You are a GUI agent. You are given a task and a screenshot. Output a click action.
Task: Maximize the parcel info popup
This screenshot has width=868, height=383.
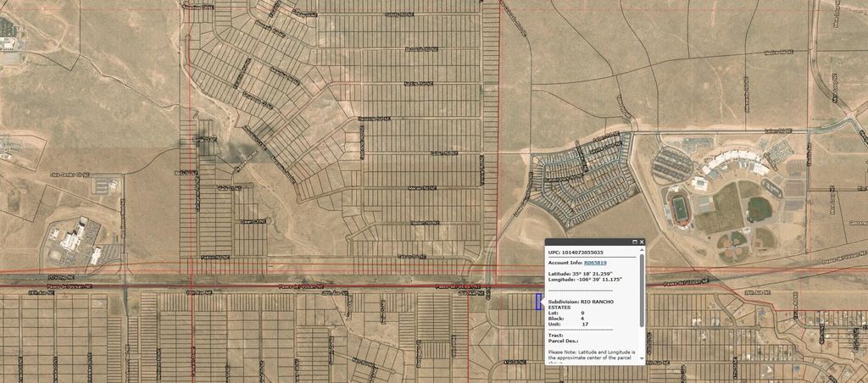pyautogui.click(x=635, y=241)
